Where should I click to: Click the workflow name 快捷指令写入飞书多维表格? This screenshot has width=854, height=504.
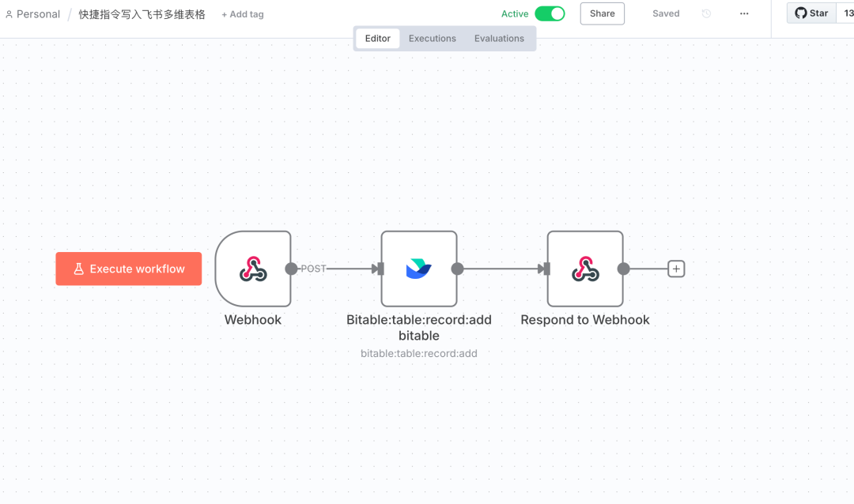tap(142, 15)
